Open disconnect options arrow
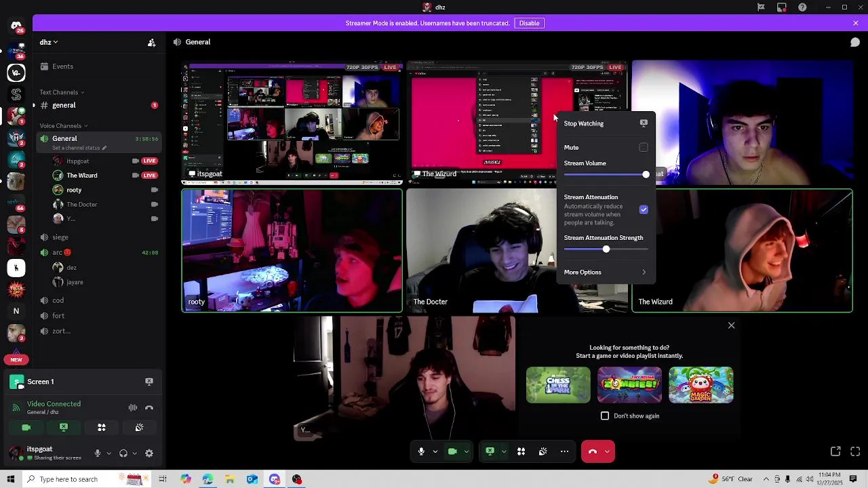 click(607, 451)
